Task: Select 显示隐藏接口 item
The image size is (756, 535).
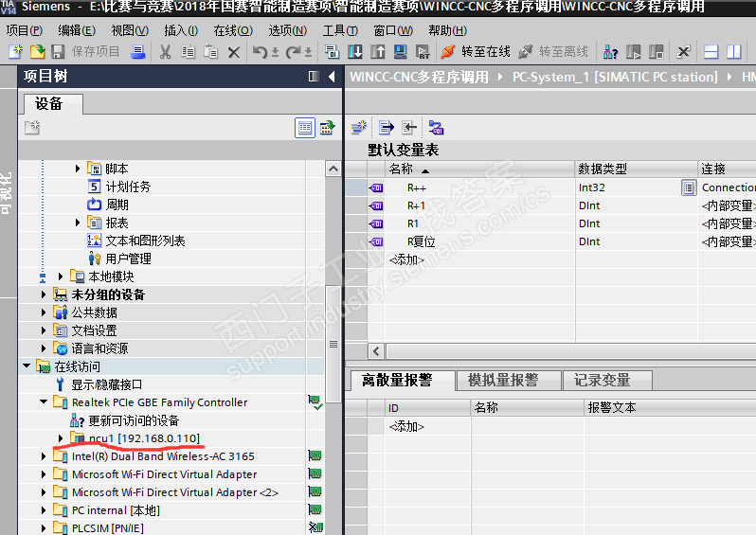Action: pyautogui.click(x=106, y=384)
